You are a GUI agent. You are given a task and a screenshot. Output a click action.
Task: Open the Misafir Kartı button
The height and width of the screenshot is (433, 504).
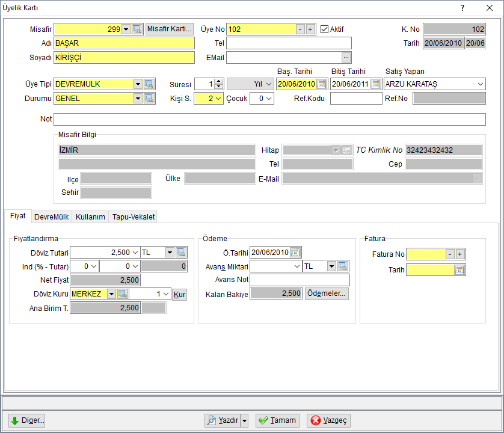point(170,29)
